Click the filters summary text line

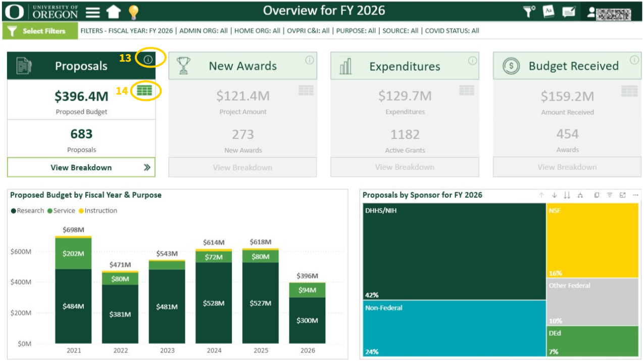[x=280, y=31]
